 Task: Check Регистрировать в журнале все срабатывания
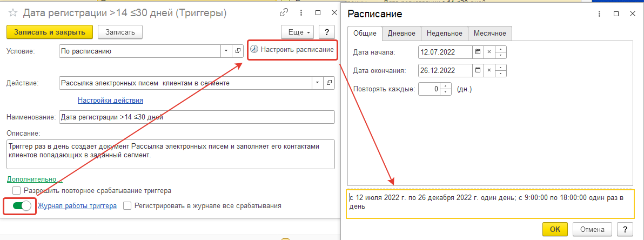(x=127, y=206)
